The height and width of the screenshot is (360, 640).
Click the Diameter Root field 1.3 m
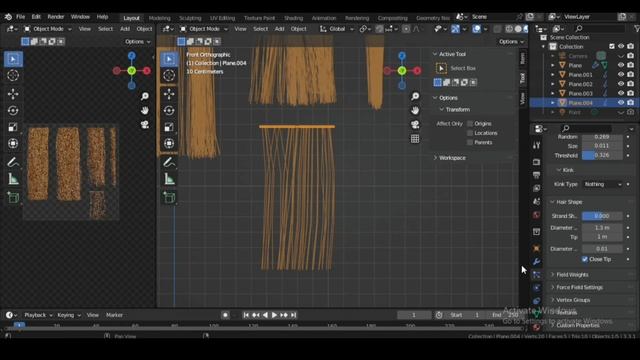(602, 228)
